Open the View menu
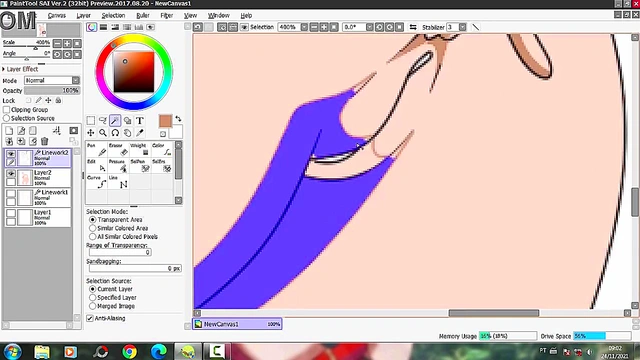This screenshot has height=360, width=640. (x=190, y=16)
